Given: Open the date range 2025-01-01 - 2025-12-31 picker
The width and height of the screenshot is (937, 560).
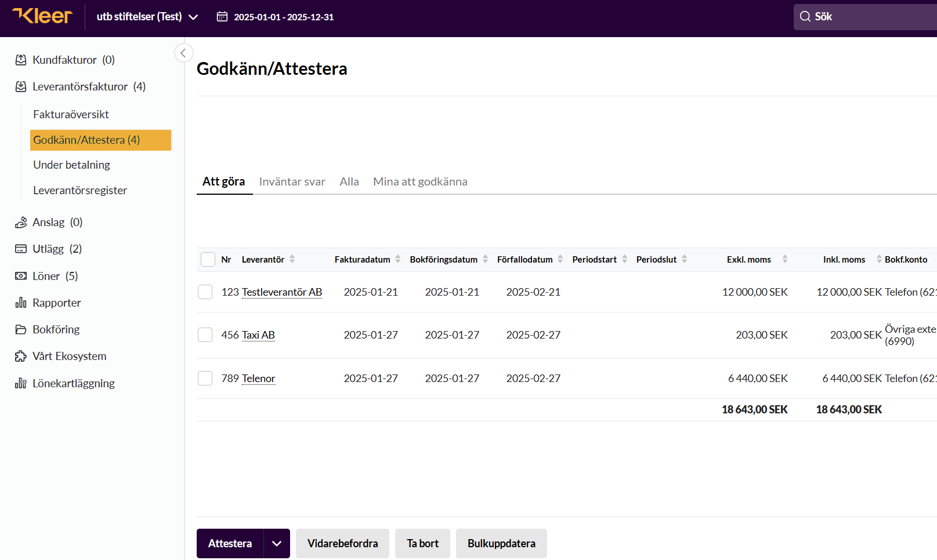Looking at the screenshot, I should coord(276,17).
